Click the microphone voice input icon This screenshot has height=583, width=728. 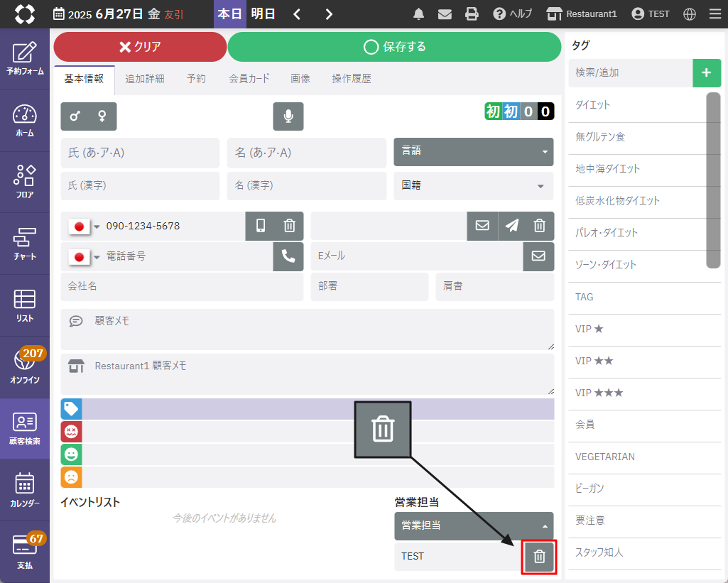click(288, 116)
